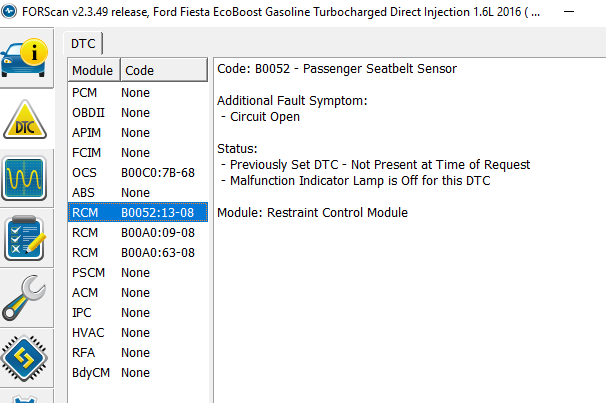606x403 pixels.
Task: Switch to the DTC tab
Action: point(84,44)
